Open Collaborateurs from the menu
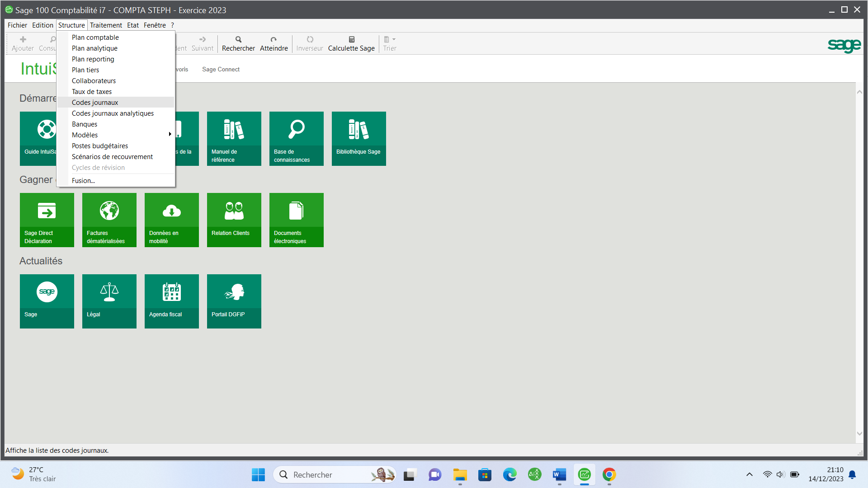The image size is (868, 488). click(116, 81)
